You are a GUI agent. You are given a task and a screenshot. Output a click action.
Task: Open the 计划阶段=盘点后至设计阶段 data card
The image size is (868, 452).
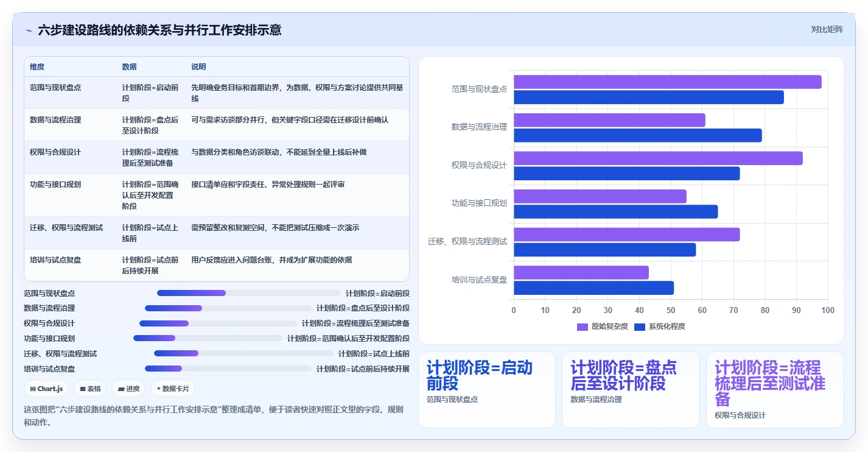(631, 389)
